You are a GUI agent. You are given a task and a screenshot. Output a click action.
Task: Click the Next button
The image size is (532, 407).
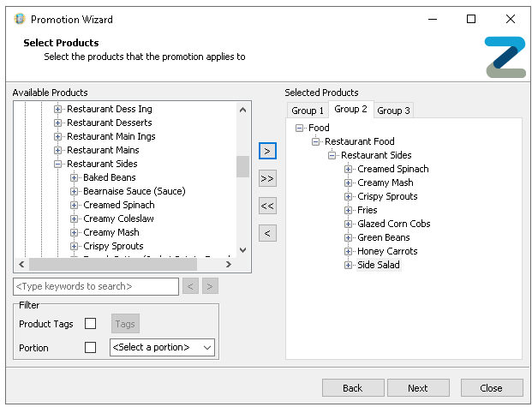417,388
